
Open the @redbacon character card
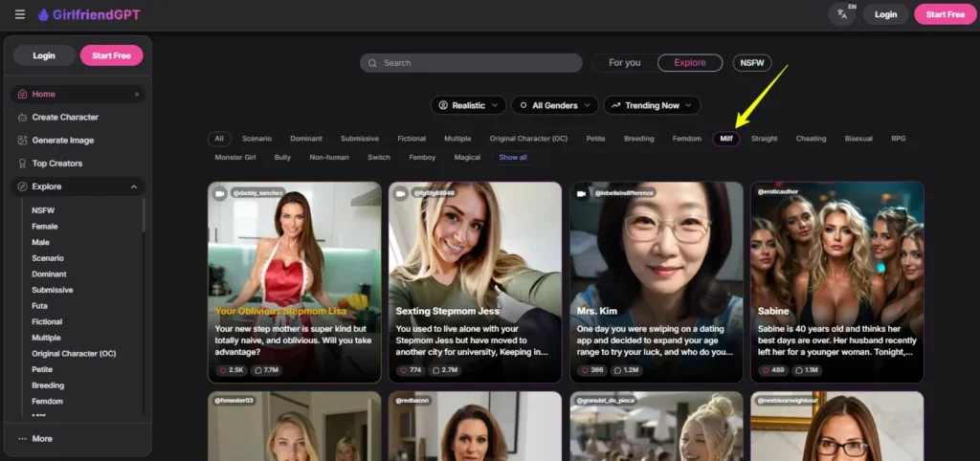click(x=475, y=427)
